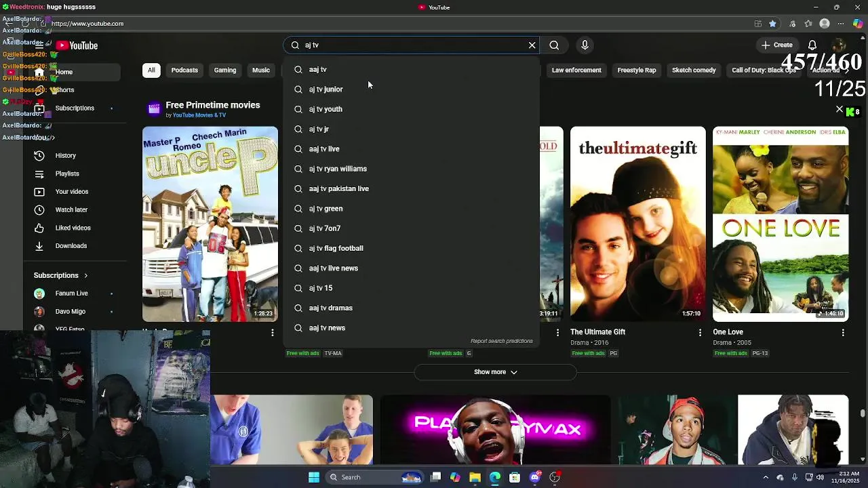Select the All filter chip
Image resolution: width=868 pixels, height=488 pixels.
(151, 70)
